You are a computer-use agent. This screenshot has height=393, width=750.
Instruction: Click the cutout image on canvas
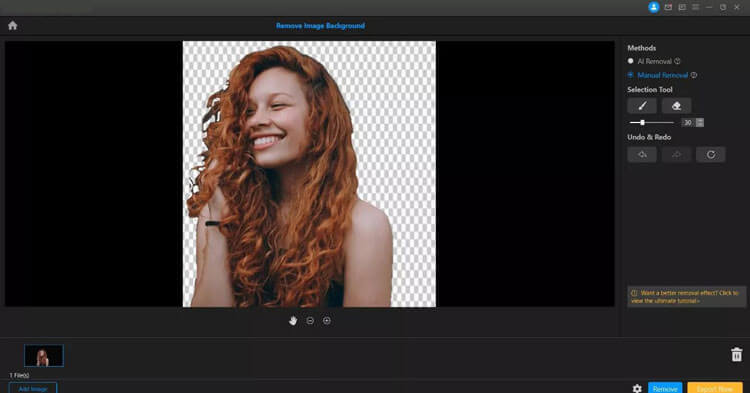point(309,174)
